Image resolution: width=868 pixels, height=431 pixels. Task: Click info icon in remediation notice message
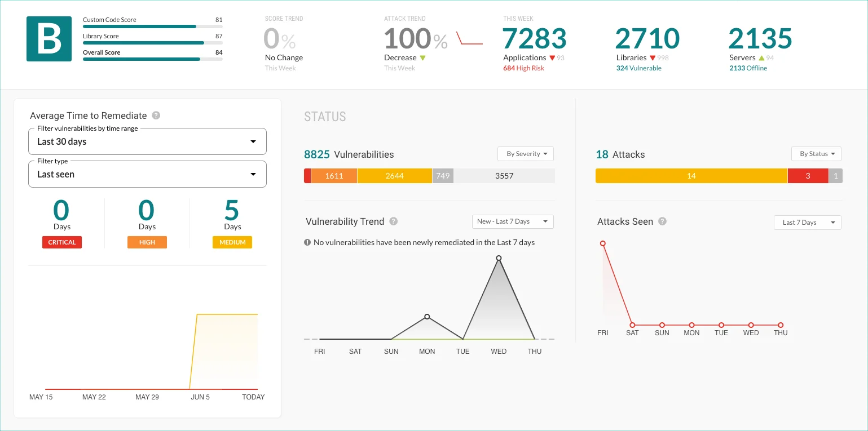(307, 242)
